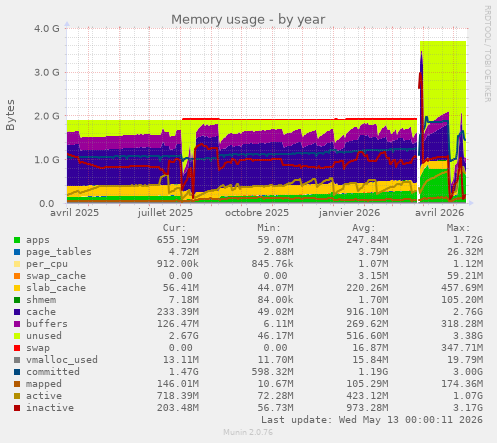
Task: Click the purple buffers legend swatch
Action: pos(17,324)
